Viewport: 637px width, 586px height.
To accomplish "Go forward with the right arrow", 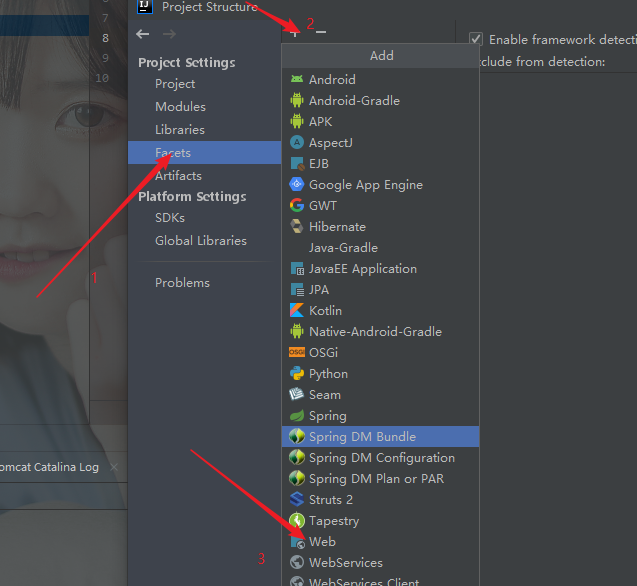I will tap(169, 34).
